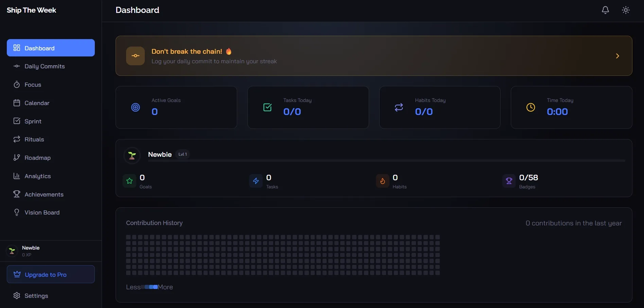The image size is (644, 308).
Task: Select the Sprint checkmark icon
Action: [17, 121]
